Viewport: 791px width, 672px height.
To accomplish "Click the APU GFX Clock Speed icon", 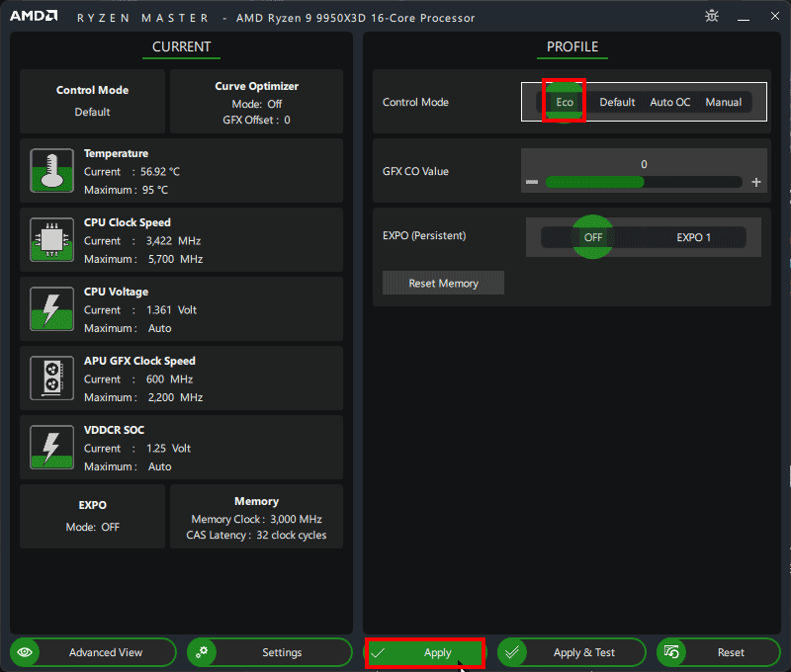I will (x=52, y=378).
